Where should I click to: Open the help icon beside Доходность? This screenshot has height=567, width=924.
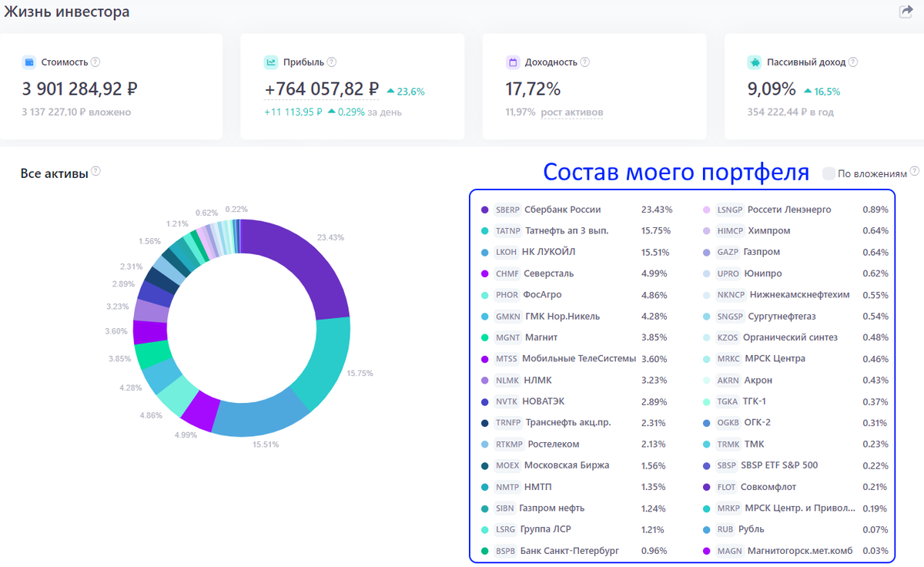(584, 62)
